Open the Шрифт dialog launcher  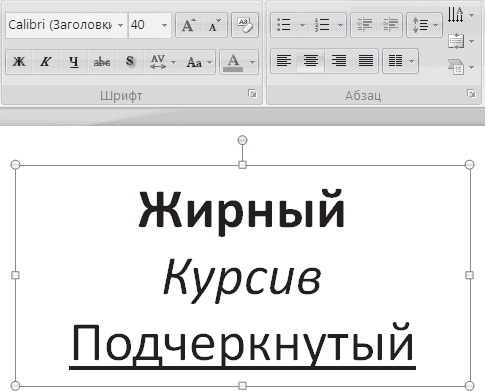point(252,94)
